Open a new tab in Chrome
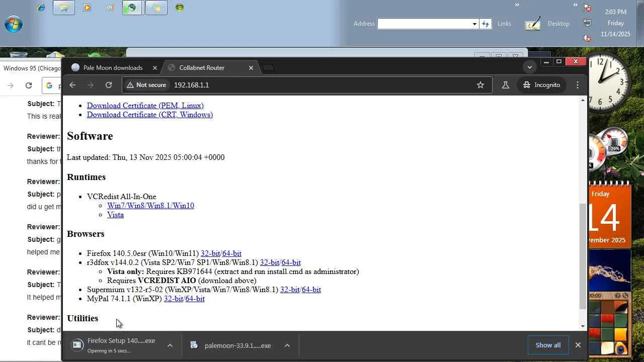Viewport: 644px width, 362px height. click(269, 68)
